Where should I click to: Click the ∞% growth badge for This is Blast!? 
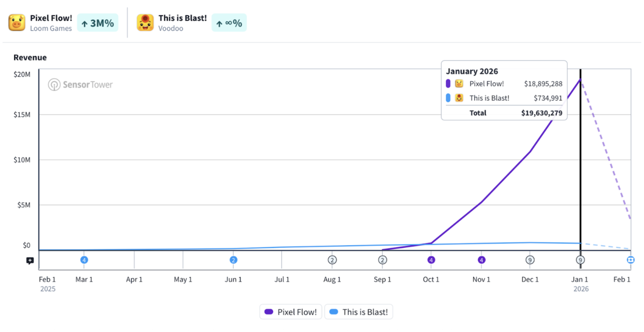pyautogui.click(x=229, y=23)
